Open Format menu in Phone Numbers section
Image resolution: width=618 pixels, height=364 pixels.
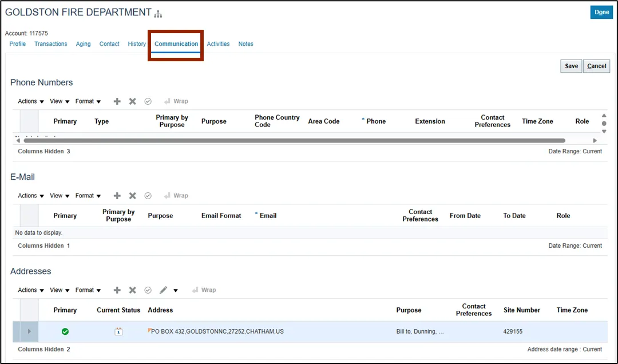click(x=88, y=101)
